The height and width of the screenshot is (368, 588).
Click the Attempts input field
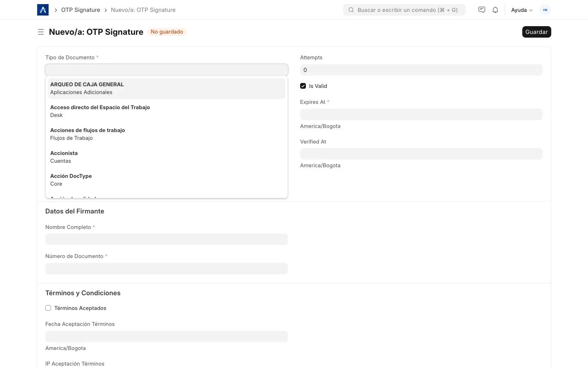[421, 70]
